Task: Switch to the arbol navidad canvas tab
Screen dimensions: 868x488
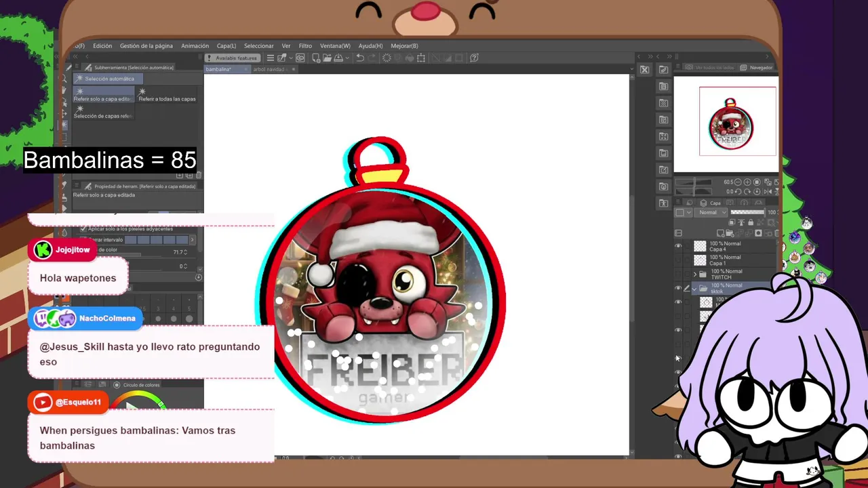Action: point(269,69)
